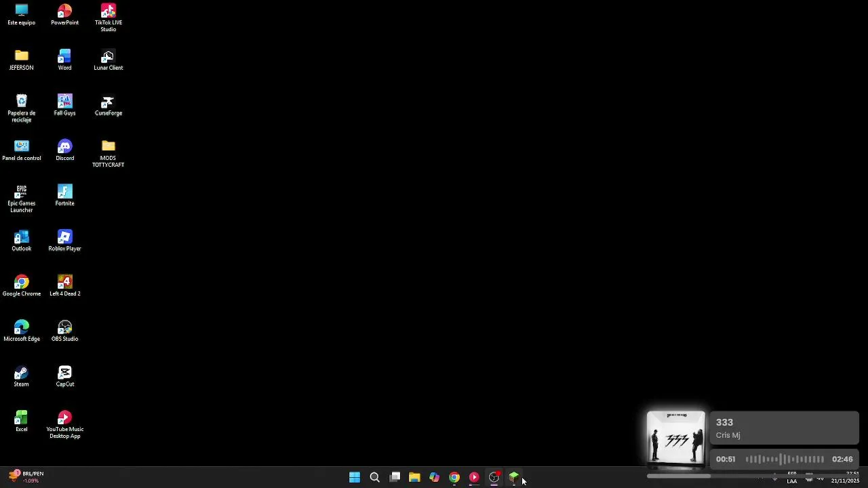Switch to OBS Studio taskbar icon
The image size is (868, 488).
(x=494, y=477)
